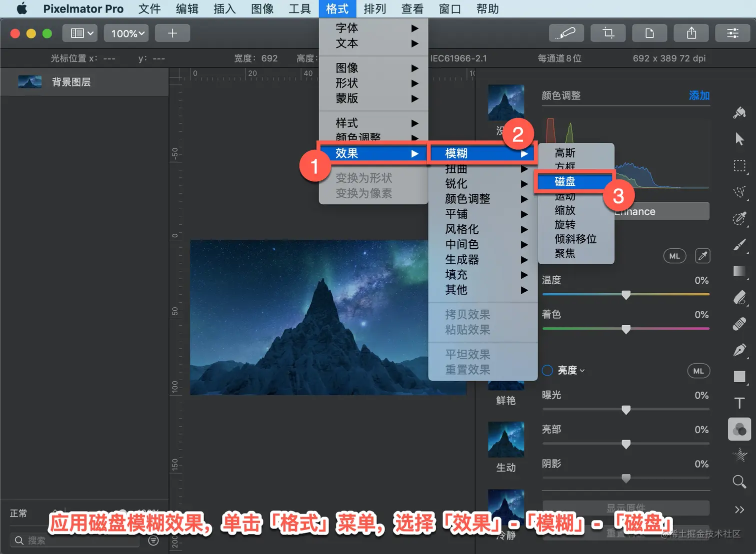Click ML button for 亮度 section
This screenshot has height=554, width=756.
click(x=698, y=371)
